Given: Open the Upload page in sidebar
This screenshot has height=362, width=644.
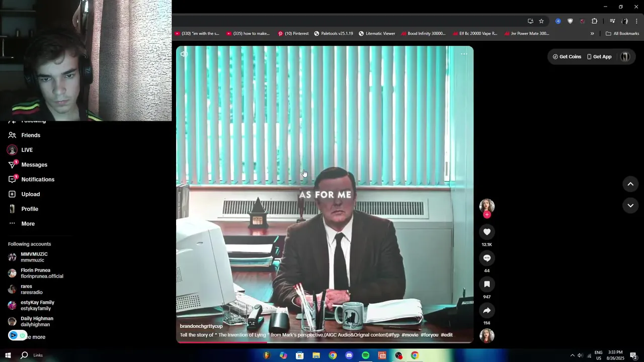Looking at the screenshot, I should pos(30,194).
